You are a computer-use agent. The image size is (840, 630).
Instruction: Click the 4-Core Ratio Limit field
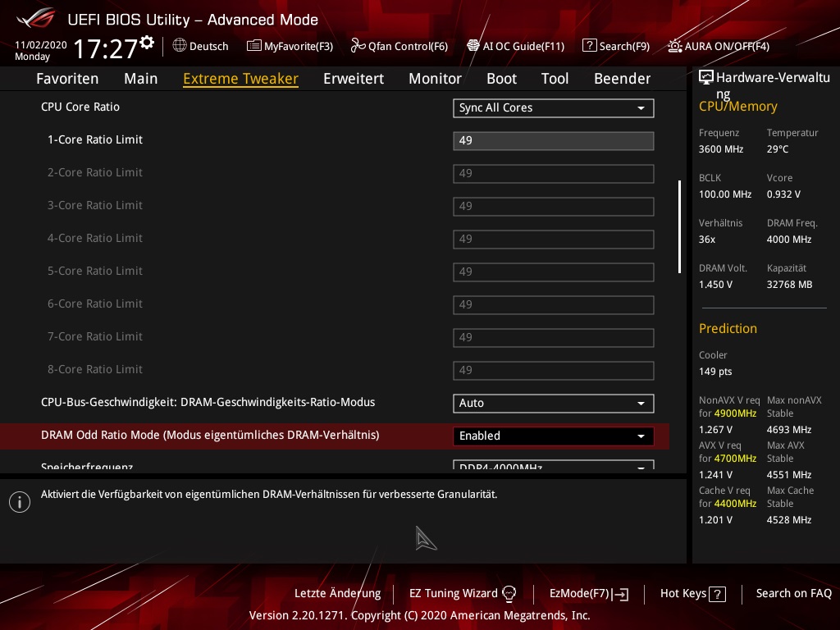coord(554,239)
